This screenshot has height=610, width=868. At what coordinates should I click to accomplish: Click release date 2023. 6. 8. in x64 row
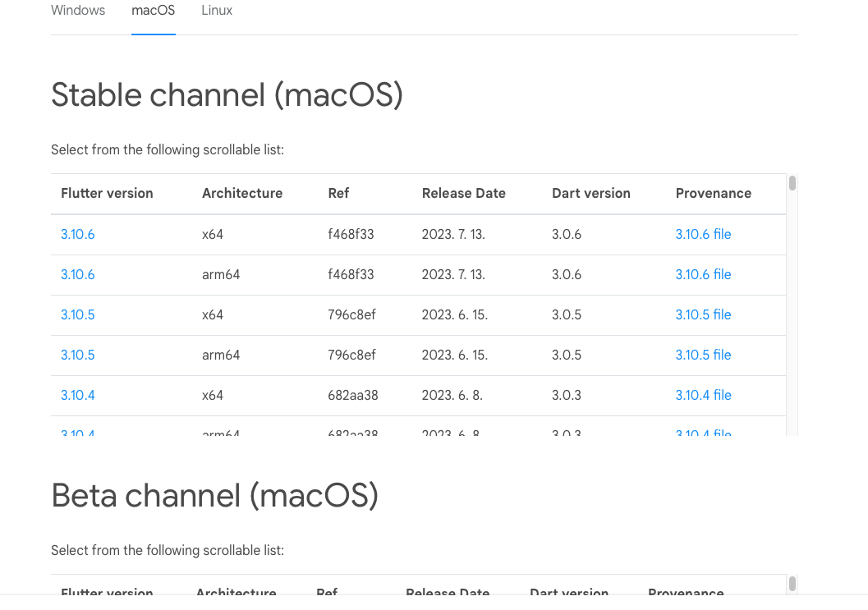pyautogui.click(x=452, y=396)
